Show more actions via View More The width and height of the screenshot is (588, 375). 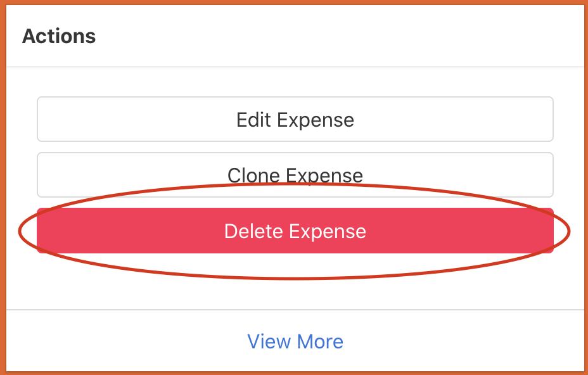pos(295,341)
